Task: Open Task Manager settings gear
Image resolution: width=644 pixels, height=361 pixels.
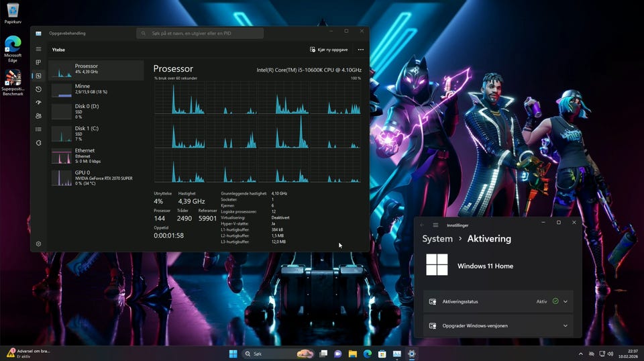Action: coord(38,244)
